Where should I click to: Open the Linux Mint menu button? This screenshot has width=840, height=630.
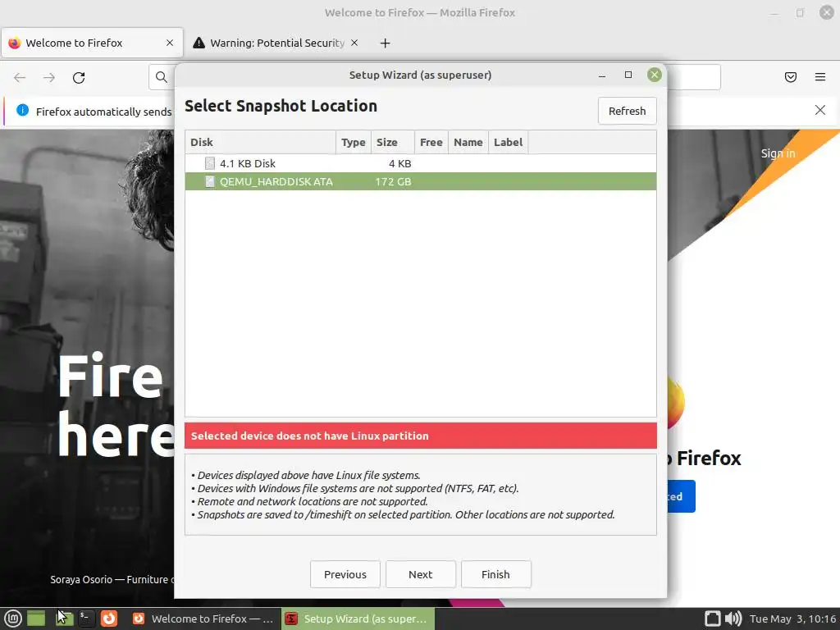click(13, 619)
